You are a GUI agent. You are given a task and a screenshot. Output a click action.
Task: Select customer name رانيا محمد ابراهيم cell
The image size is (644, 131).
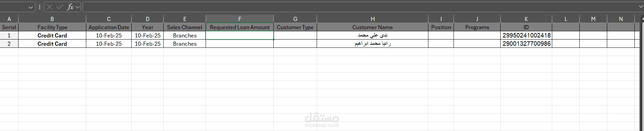(x=373, y=44)
